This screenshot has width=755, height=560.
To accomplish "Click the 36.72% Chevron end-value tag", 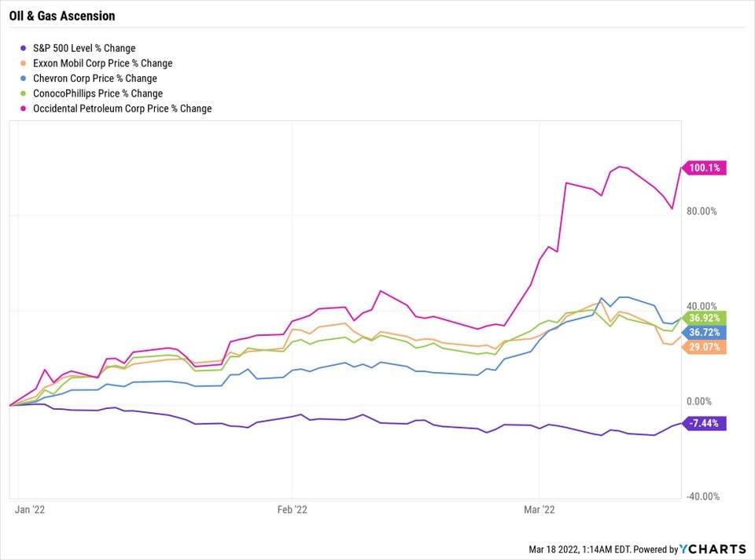I will click(705, 333).
